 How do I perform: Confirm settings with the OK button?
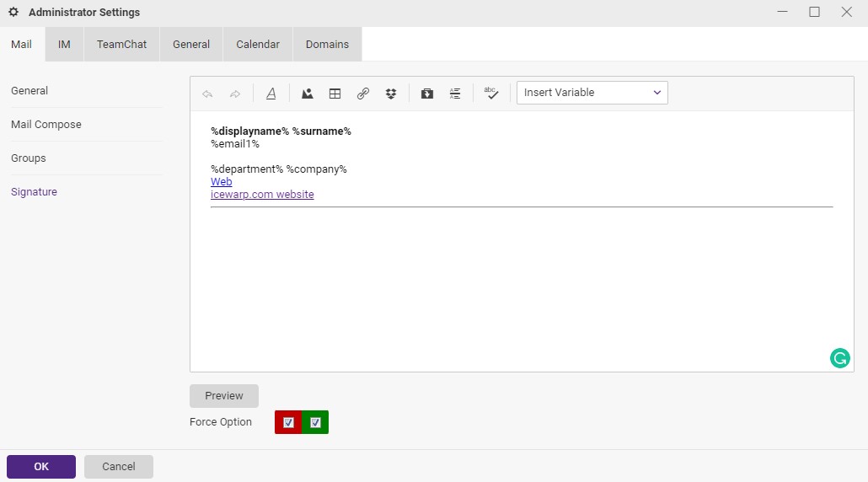[x=41, y=467]
